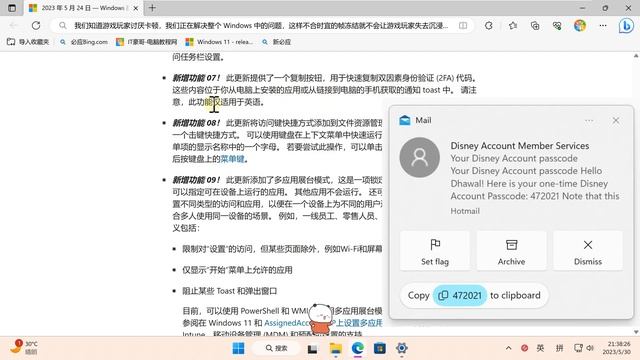
Task: Go back to previous page
Action: point(13,25)
